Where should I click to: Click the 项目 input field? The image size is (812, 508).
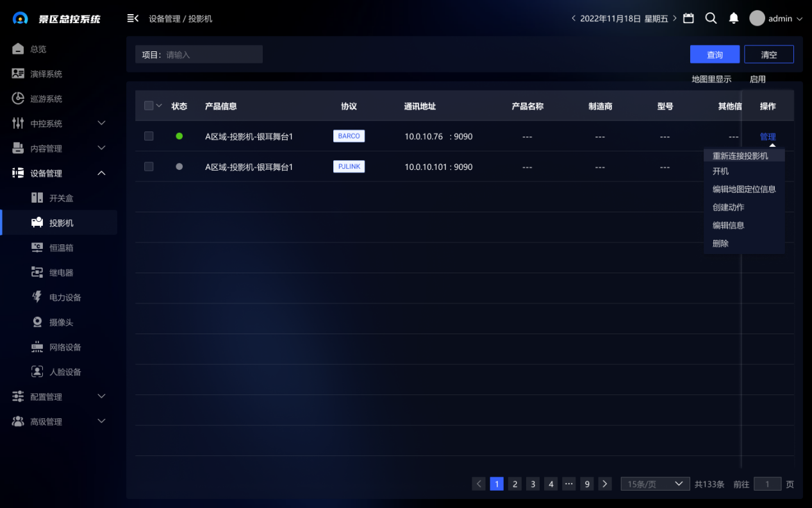click(x=211, y=55)
